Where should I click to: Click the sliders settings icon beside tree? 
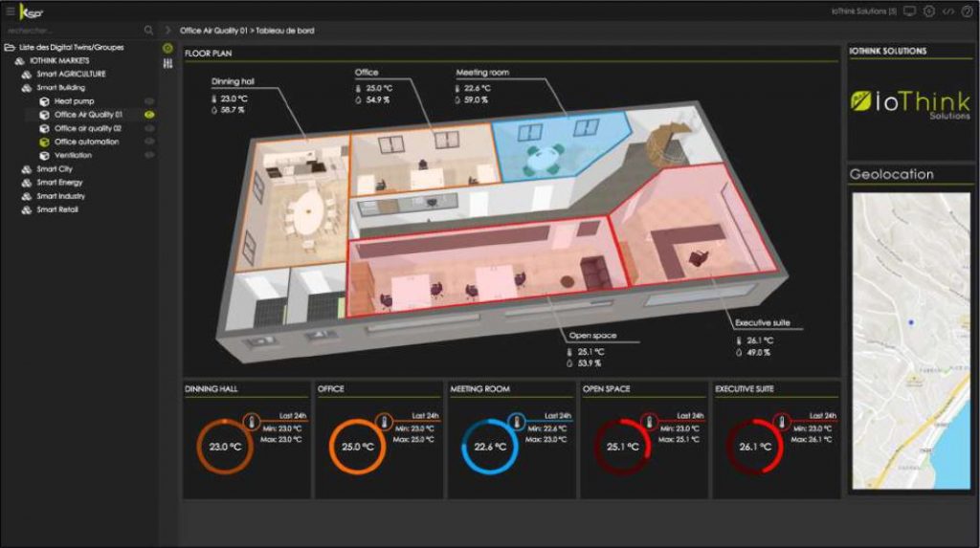click(167, 62)
